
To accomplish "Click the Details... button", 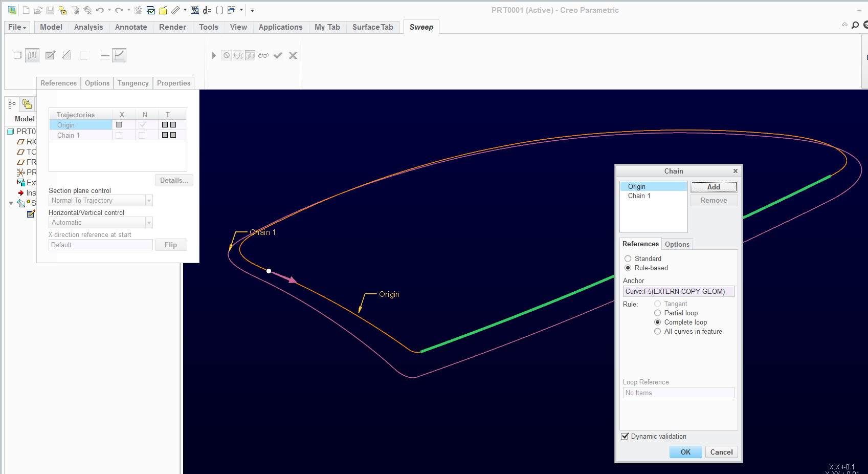I will click(x=174, y=180).
